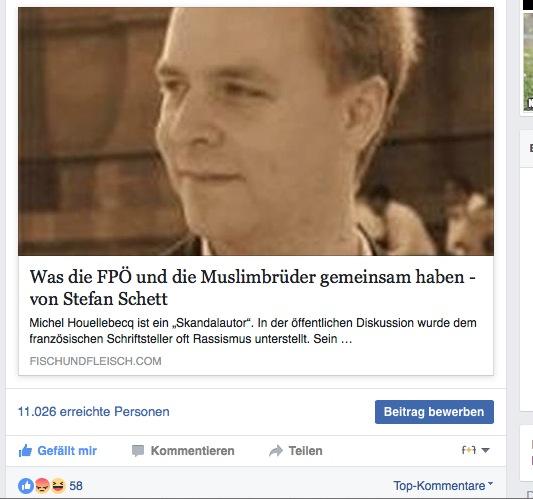Open the 11.026 erreichte Personen link

click(x=93, y=412)
